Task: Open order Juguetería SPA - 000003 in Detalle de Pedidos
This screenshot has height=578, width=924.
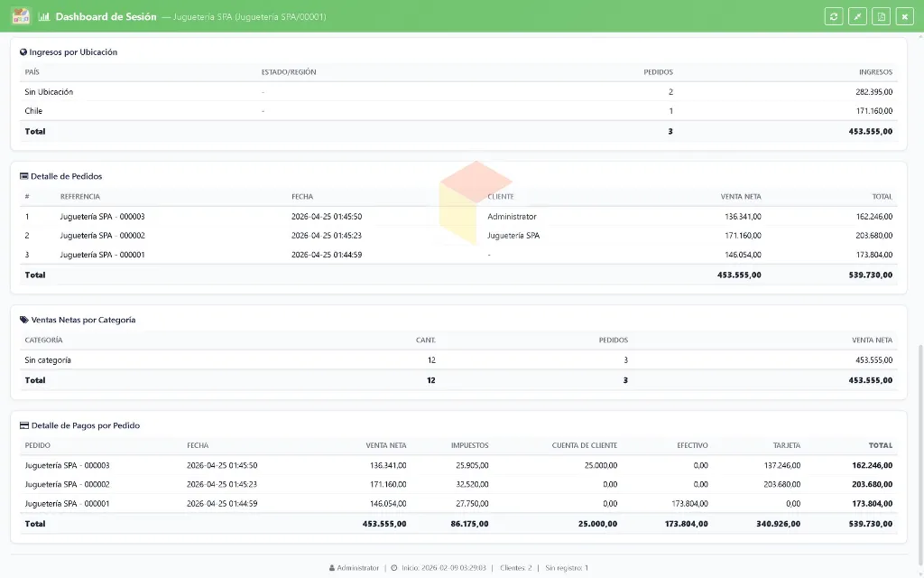Action: [103, 217]
